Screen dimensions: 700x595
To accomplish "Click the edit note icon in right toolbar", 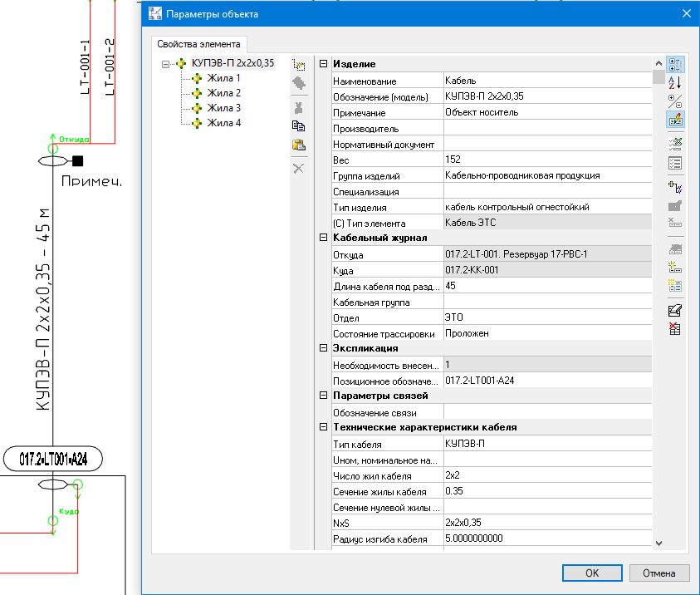I will 675,310.
